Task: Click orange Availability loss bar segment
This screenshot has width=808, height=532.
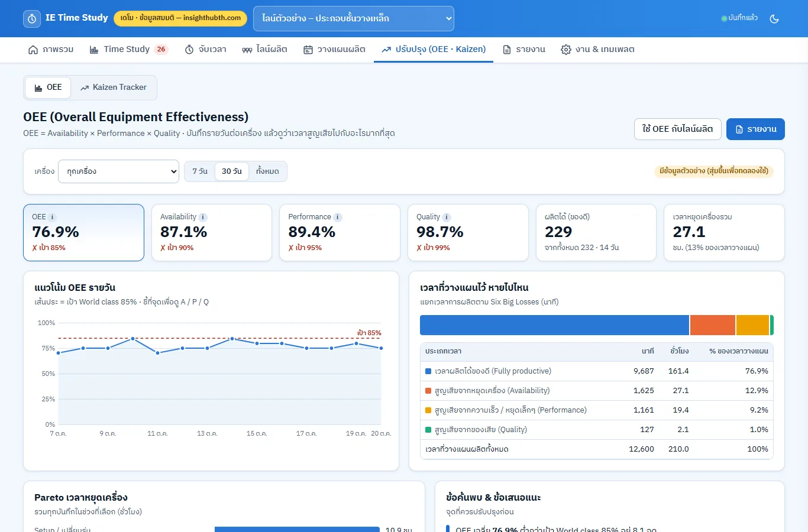Action: click(x=713, y=325)
